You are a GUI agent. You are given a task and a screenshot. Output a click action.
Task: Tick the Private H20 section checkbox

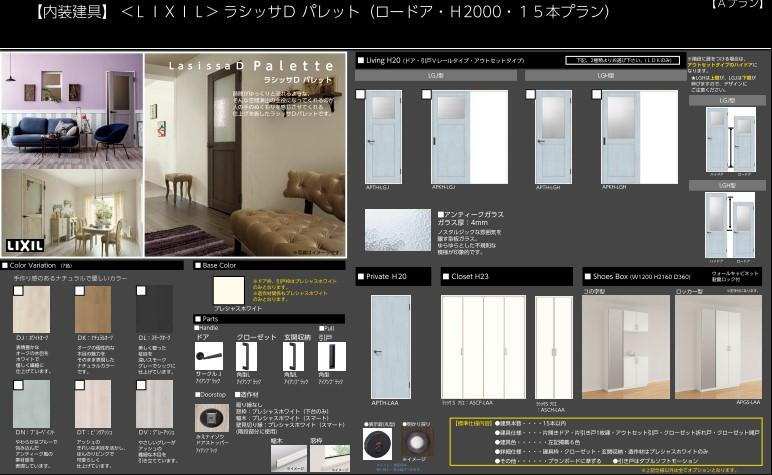coord(360,277)
